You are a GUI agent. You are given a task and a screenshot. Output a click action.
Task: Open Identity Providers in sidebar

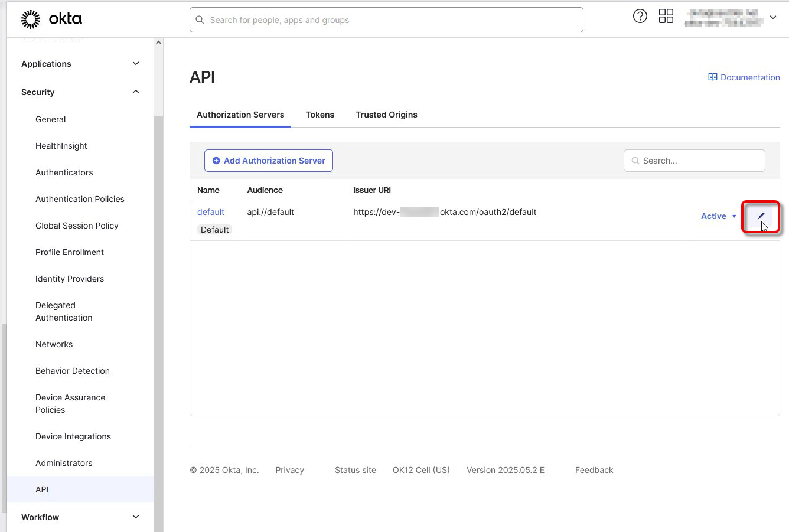70,279
